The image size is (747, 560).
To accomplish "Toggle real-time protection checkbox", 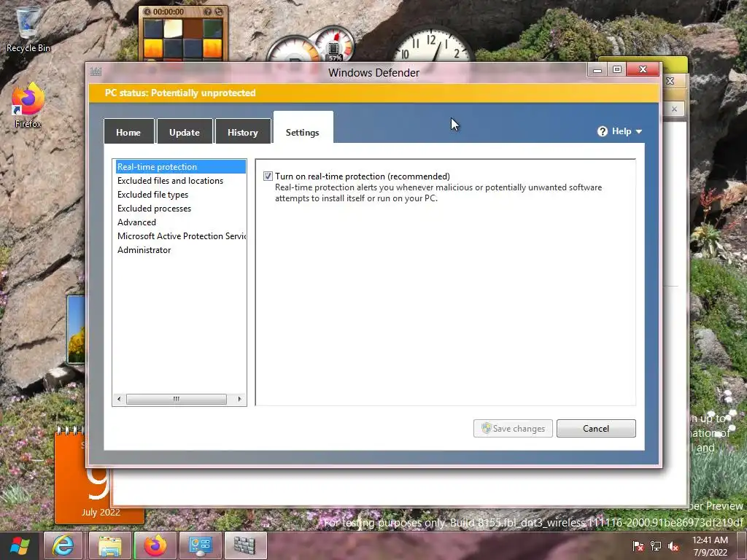I will point(268,176).
